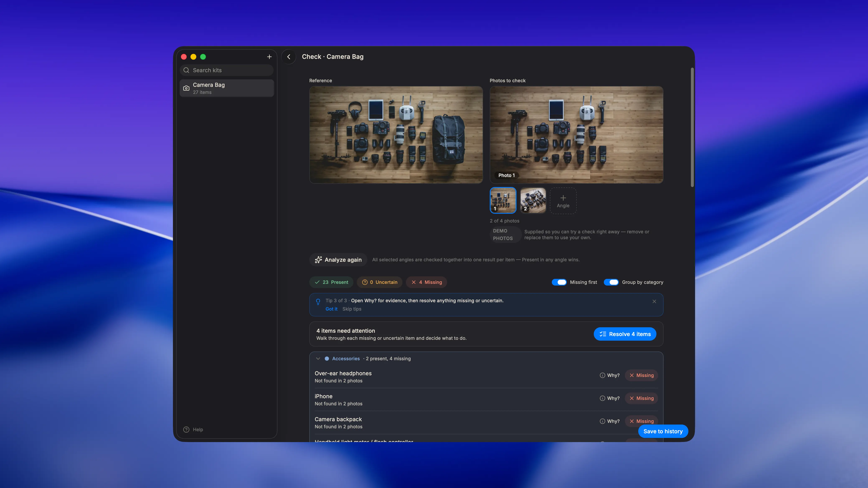The width and height of the screenshot is (868, 488).
Task: Toggle the Group by category switch
Action: point(611,282)
